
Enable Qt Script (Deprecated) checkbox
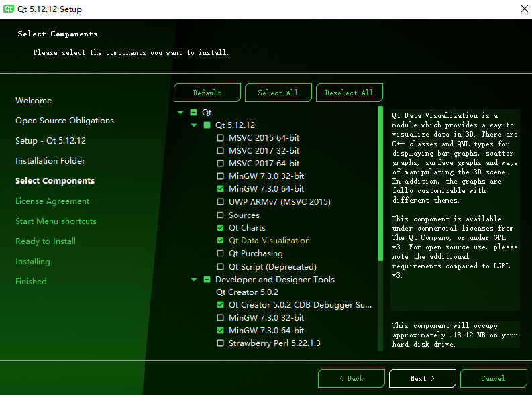tap(220, 266)
